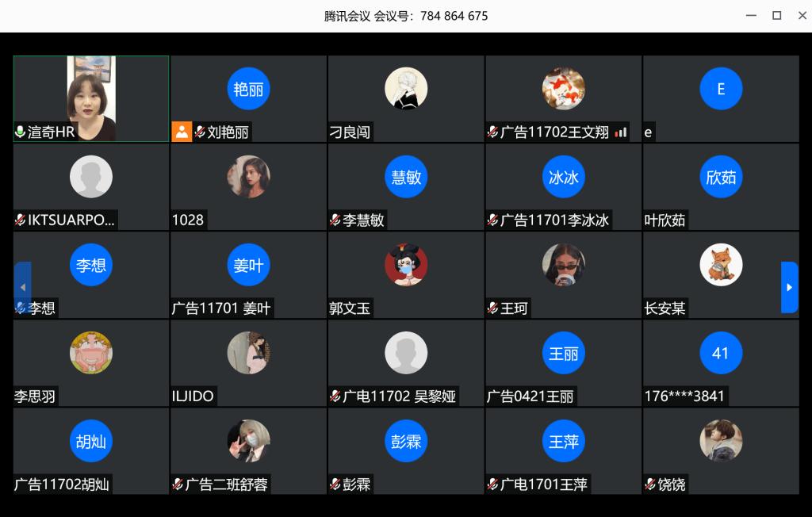The height and width of the screenshot is (517, 812).
Task: Click the muted microphone icon beside 刘艳丽
Action: [x=200, y=132]
